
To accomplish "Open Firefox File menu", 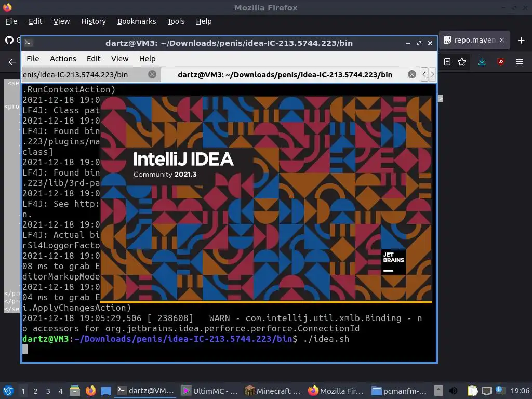I will coord(11,21).
